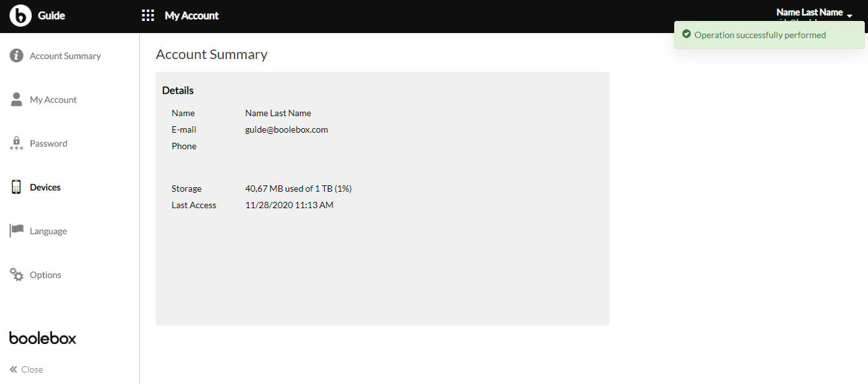Screen dimensions: 868x384
Task: Click the Guide label in header
Action: [x=51, y=16]
